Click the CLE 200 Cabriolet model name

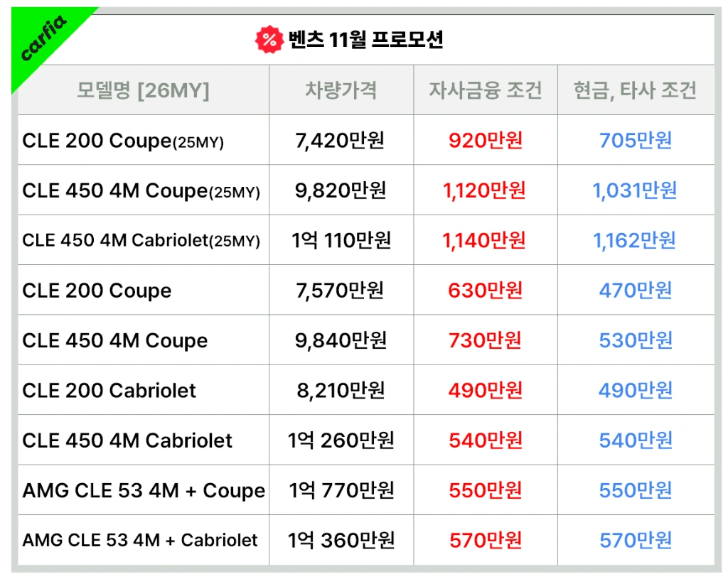pyautogui.click(x=109, y=391)
